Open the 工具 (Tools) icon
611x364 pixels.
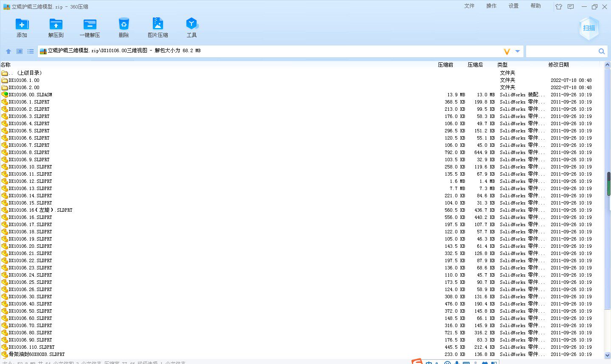(x=191, y=25)
